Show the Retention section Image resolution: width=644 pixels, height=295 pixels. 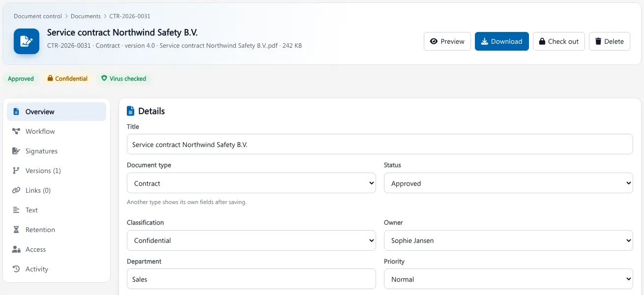tap(57, 230)
